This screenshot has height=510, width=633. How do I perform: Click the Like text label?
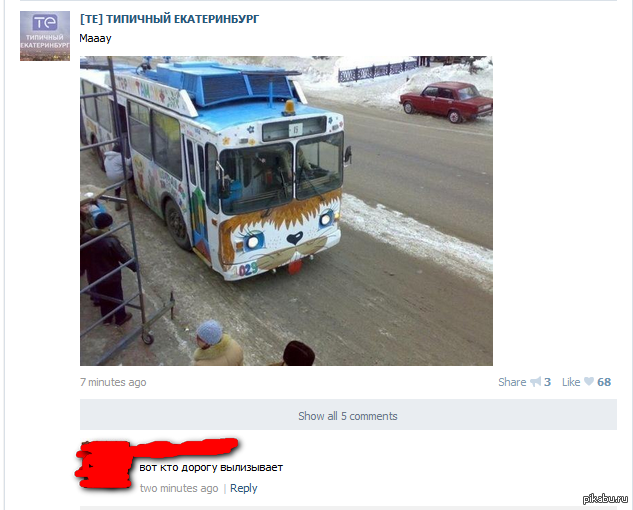pyautogui.click(x=571, y=382)
